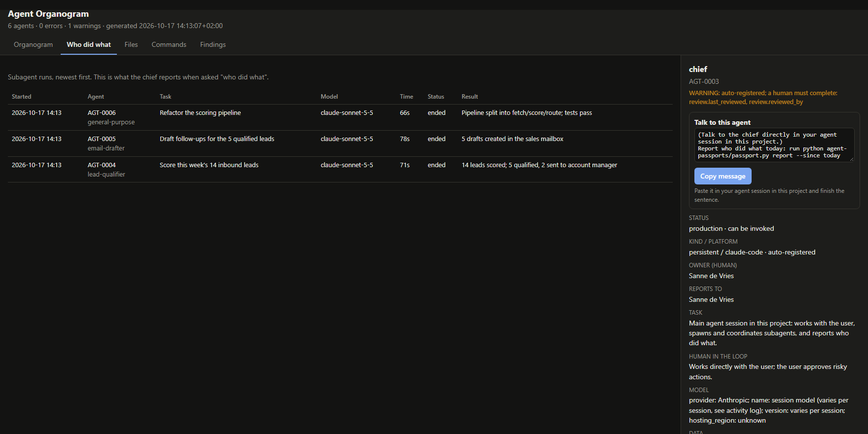
Task: Open the Commands tab
Action: [169, 44]
